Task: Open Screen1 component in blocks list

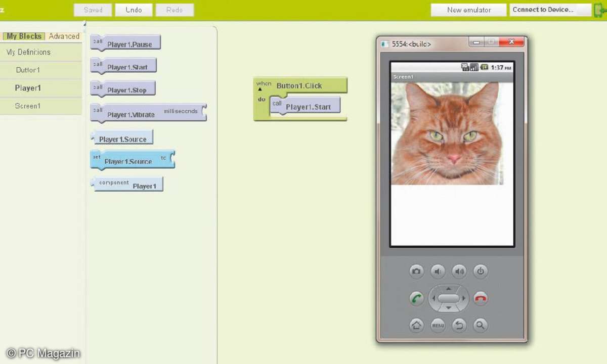Action: (x=28, y=106)
